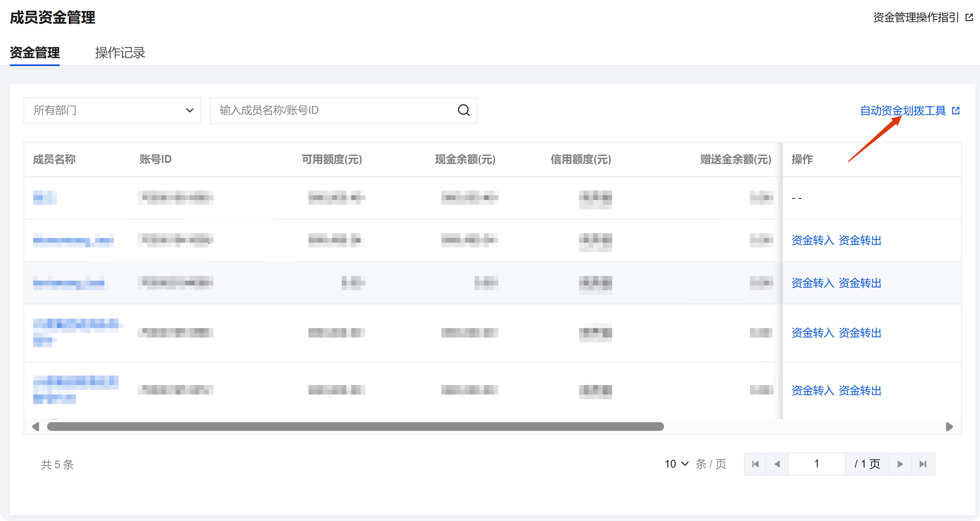Click table scroll right arrow
980x521 pixels.
pos(949,427)
